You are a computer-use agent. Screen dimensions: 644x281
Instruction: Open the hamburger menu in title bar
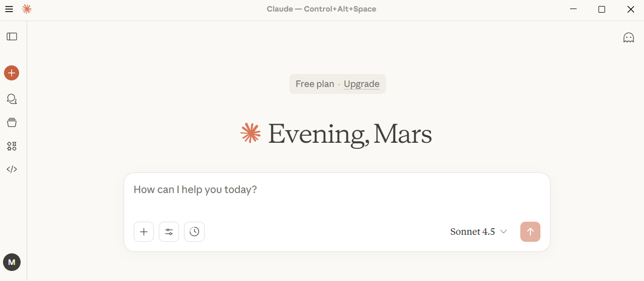click(x=9, y=9)
